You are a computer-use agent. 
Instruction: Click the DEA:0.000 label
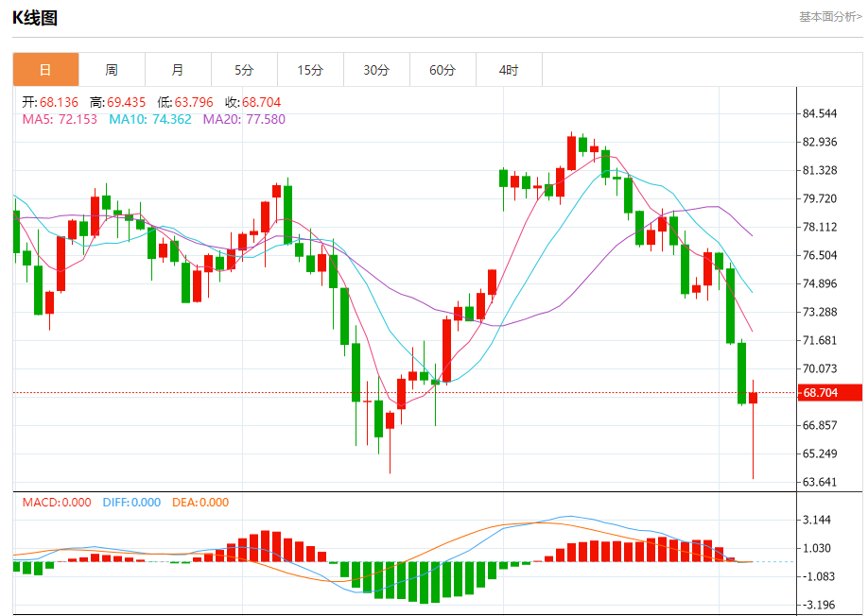click(200, 503)
